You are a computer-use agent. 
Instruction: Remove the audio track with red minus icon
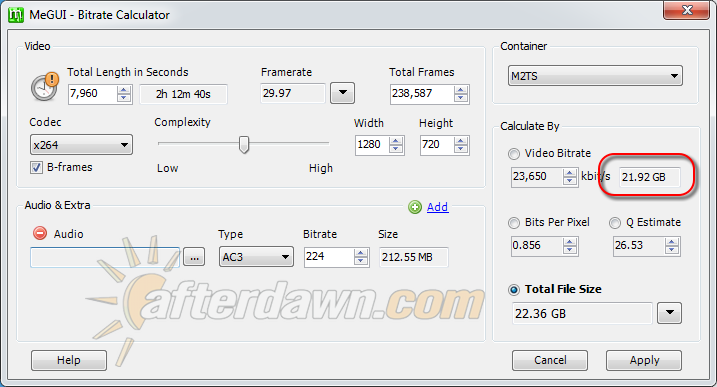[40, 233]
